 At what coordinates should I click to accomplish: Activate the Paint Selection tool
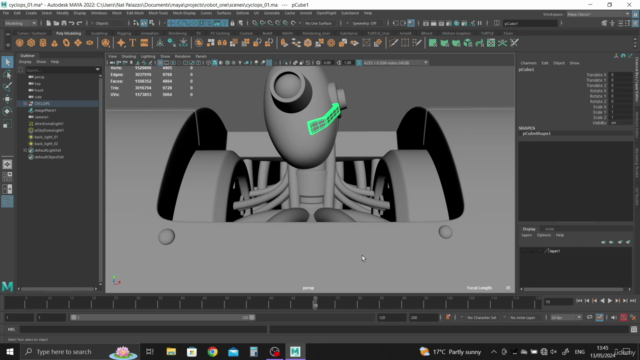point(7,87)
